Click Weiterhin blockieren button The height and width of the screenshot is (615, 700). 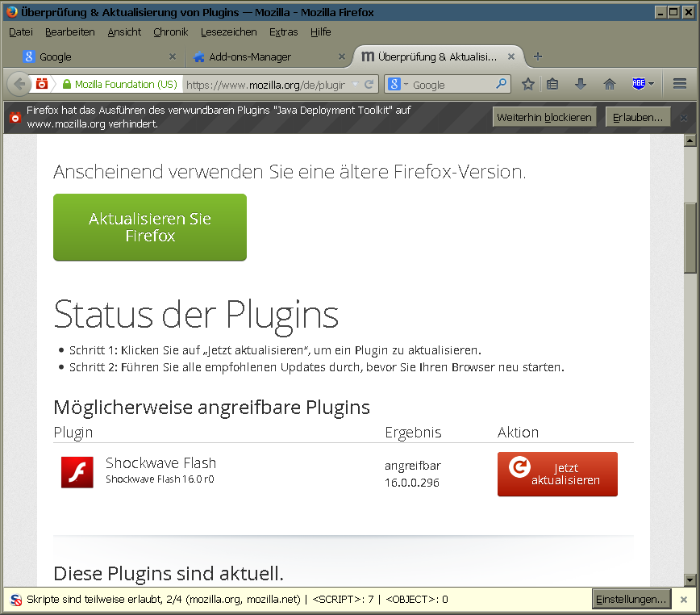tap(544, 118)
